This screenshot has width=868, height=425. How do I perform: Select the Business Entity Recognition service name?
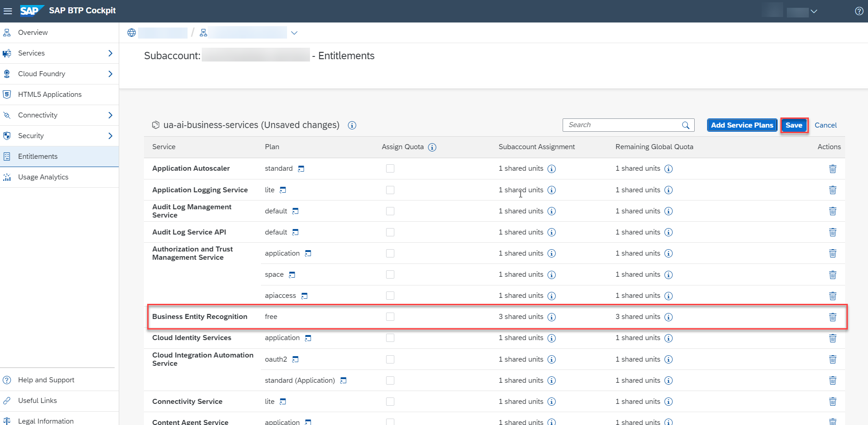click(x=199, y=317)
